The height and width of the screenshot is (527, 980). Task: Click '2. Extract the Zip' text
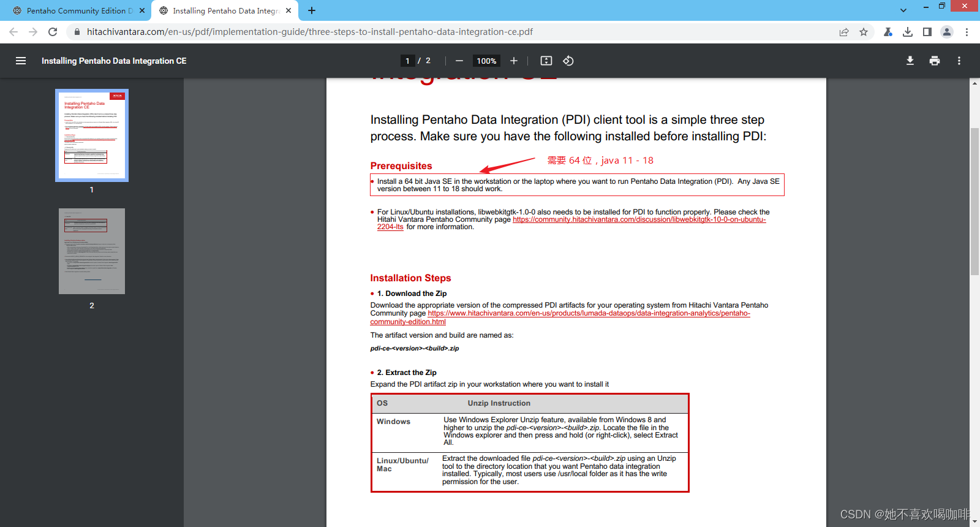407,373
